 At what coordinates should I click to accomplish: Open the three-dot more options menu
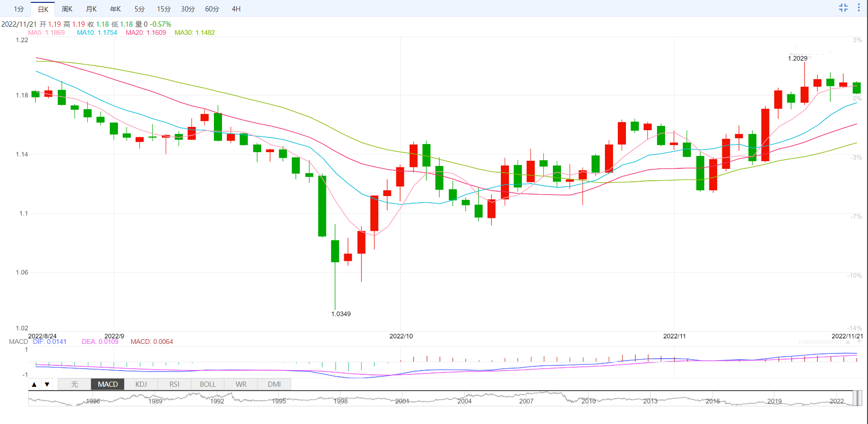pyautogui.click(x=859, y=8)
